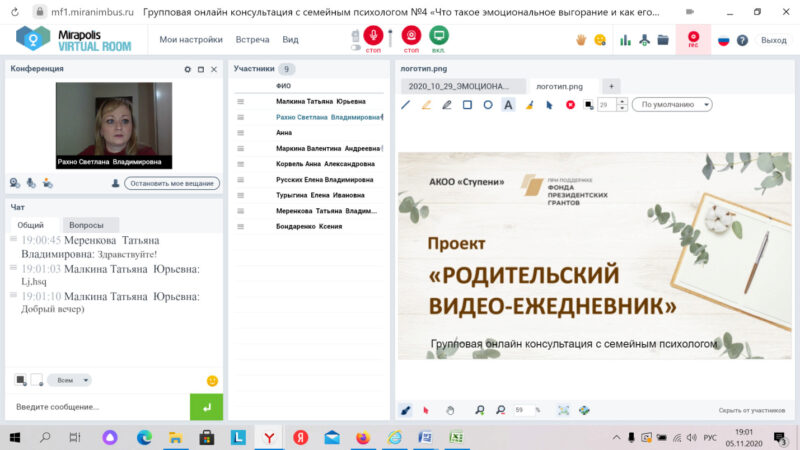Select the логотип.png document tab
The width and height of the screenshot is (800, 450).
click(560, 86)
